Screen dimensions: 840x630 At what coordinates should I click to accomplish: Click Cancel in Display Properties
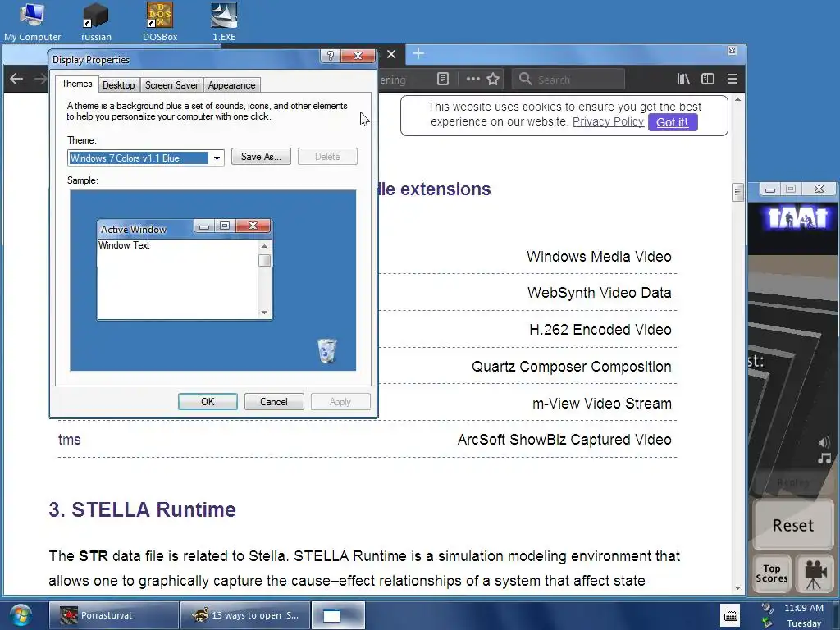274,402
